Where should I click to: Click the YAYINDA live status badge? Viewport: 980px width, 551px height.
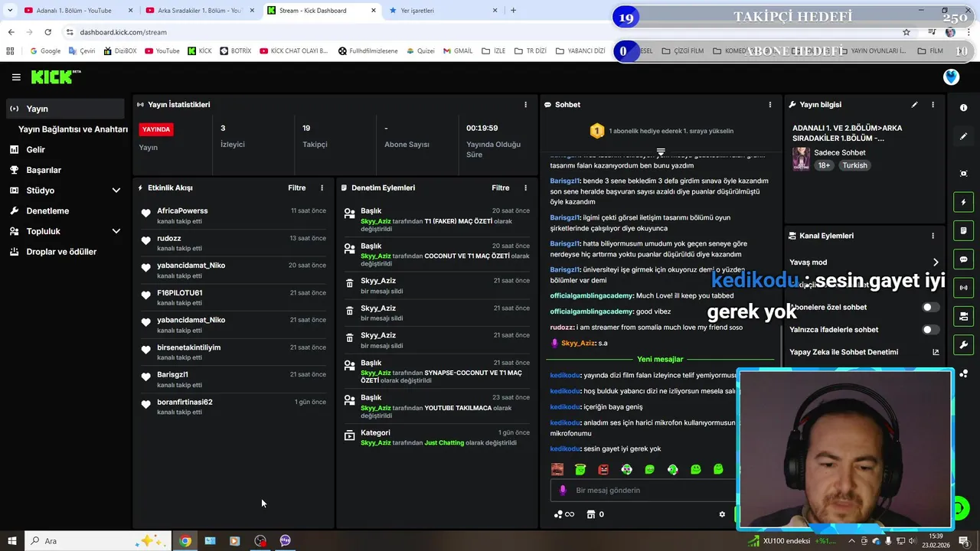pos(156,129)
